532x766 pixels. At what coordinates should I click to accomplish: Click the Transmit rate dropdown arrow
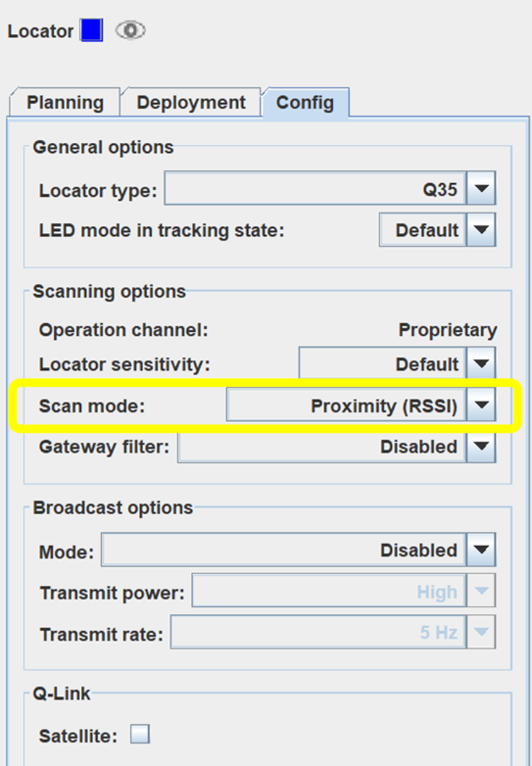481,632
